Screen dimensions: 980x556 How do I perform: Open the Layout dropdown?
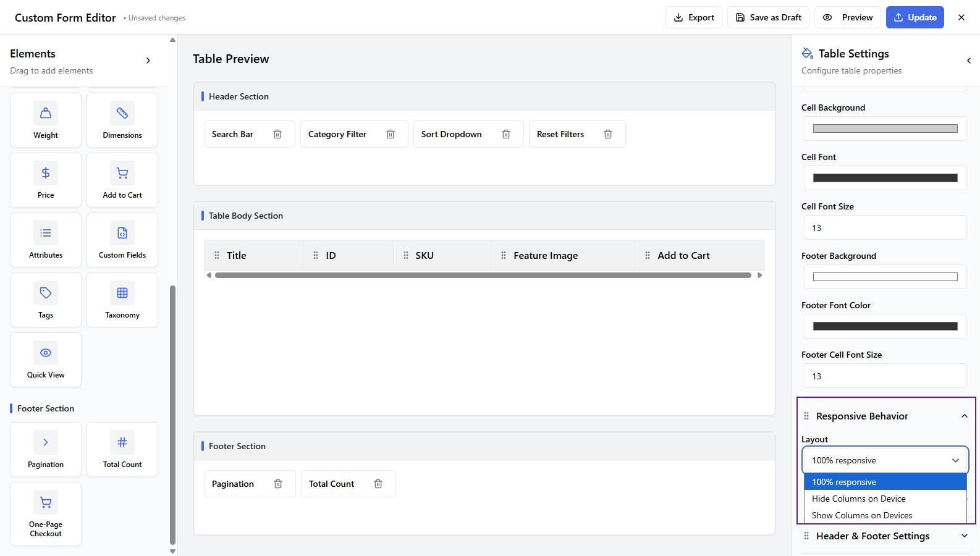[x=885, y=460]
